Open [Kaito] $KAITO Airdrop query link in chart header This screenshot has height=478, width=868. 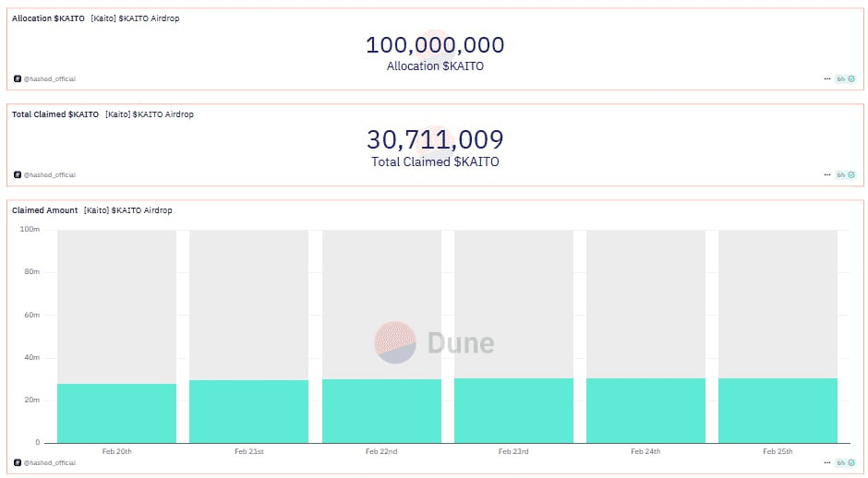coord(127,210)
